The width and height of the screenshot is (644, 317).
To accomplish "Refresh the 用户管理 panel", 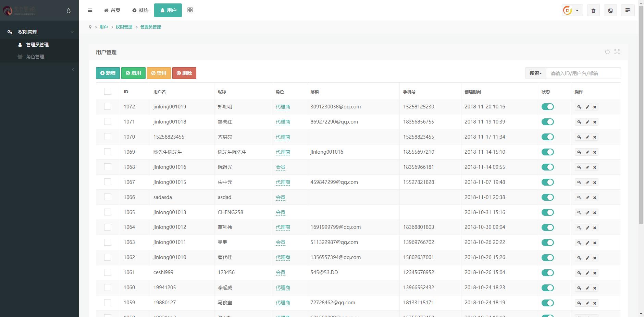I will [x=607, y=52].
